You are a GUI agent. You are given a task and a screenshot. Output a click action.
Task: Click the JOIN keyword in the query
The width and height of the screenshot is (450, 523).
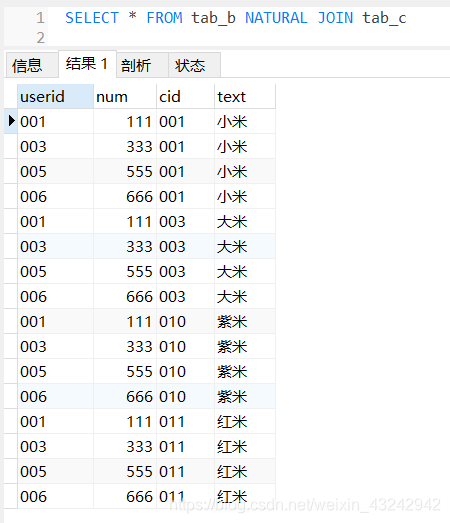click(335, 18)
